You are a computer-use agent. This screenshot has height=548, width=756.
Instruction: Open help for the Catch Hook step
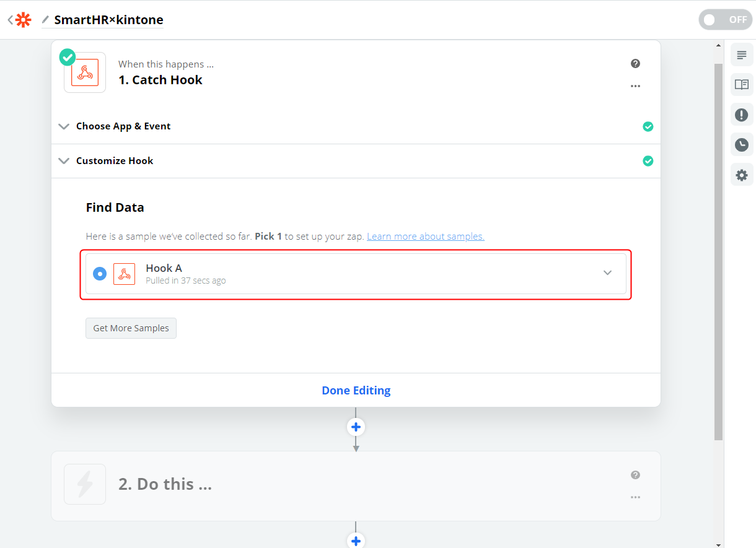pos(635,64)
